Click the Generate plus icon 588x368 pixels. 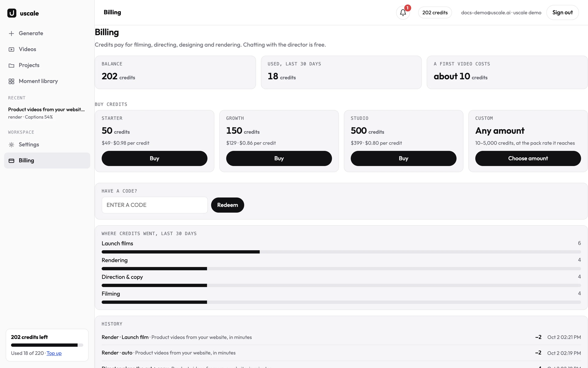11,33
